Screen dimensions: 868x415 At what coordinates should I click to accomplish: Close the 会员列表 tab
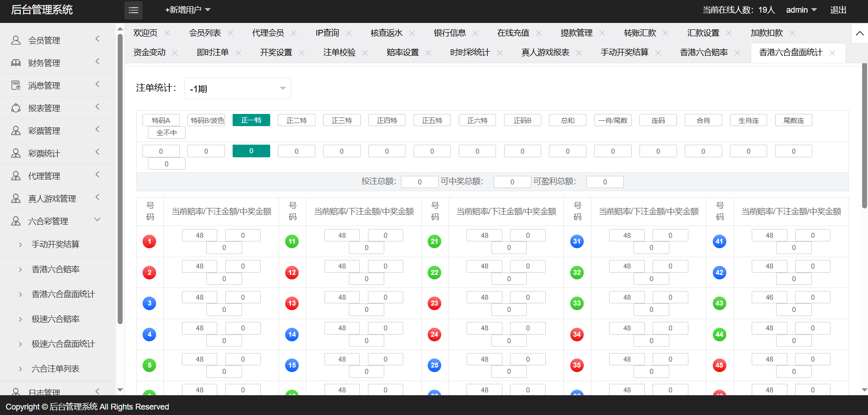point(230,33)
